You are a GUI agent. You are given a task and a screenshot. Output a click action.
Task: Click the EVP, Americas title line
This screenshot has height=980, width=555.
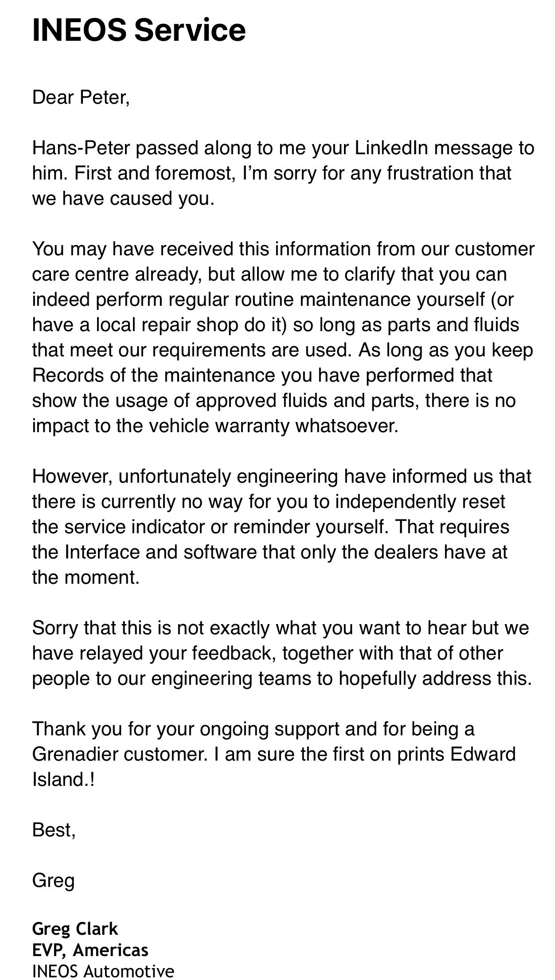coord(90,950)
